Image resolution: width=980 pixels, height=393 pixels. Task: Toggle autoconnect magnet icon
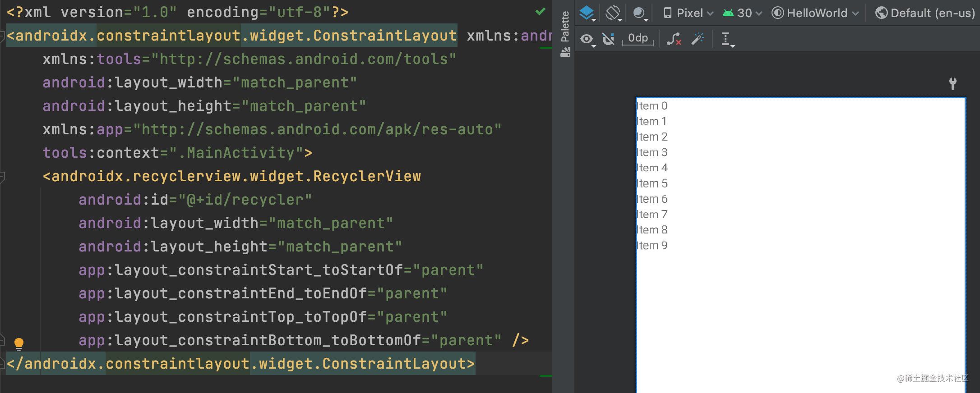(609, 39)
